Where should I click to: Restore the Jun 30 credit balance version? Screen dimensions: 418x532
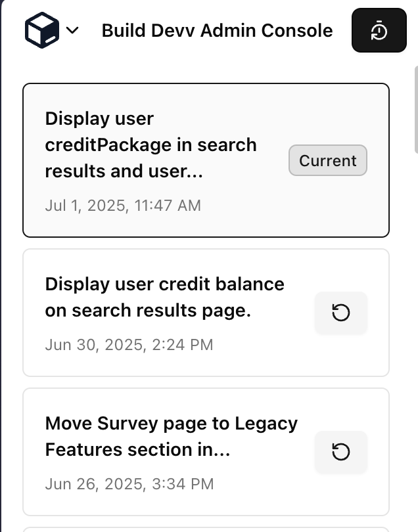tap(340, 313)
